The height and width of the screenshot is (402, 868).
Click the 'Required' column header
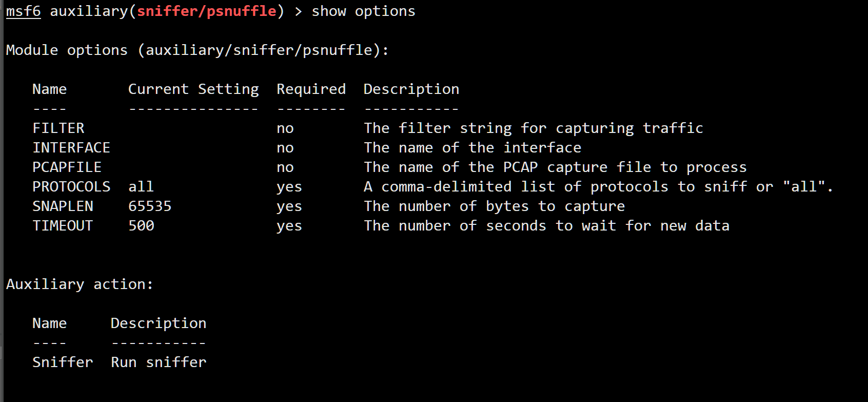click(311, 89)
